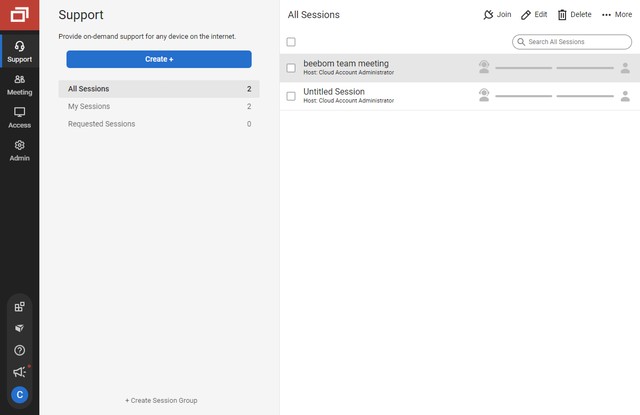Screen dimensions: 640x415
Task: Open the Admin gear section
Action: [20, 151]
